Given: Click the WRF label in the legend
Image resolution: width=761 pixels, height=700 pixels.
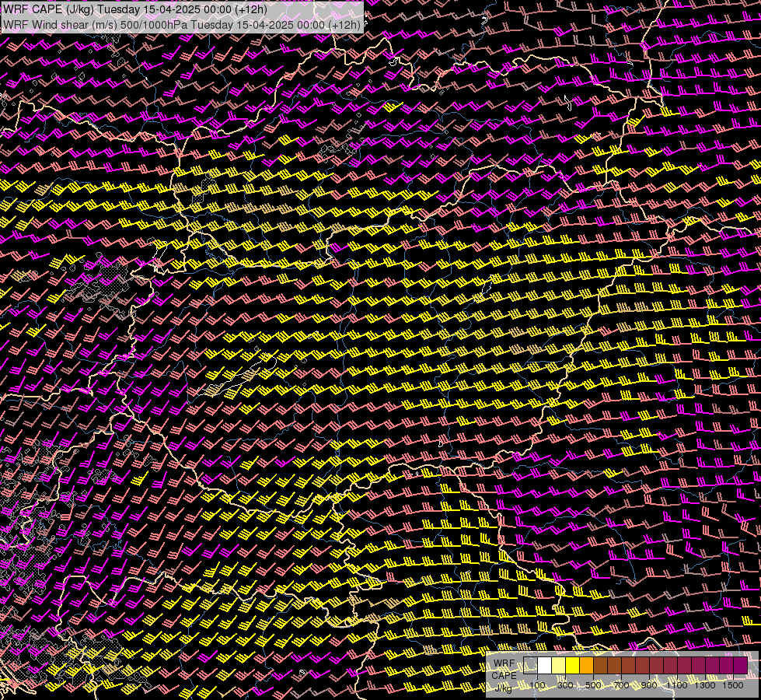Looking at the screenshot, I should coord(504,663).
